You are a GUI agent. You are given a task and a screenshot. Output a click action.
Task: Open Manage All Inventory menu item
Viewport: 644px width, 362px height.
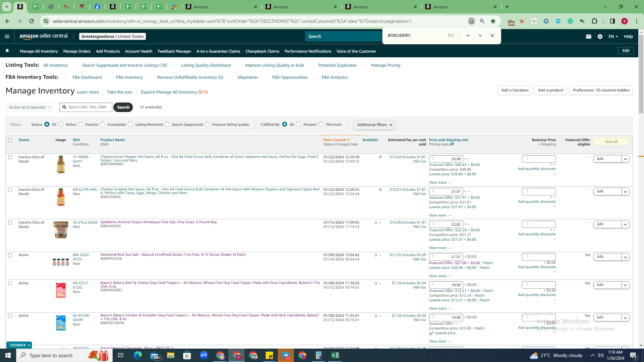[39, 51]
